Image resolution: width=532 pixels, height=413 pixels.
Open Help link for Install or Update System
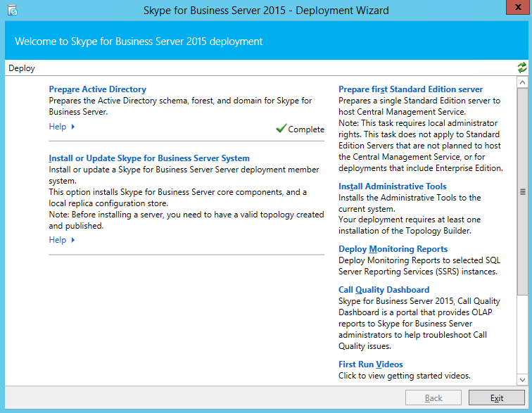tap(58, 240)
